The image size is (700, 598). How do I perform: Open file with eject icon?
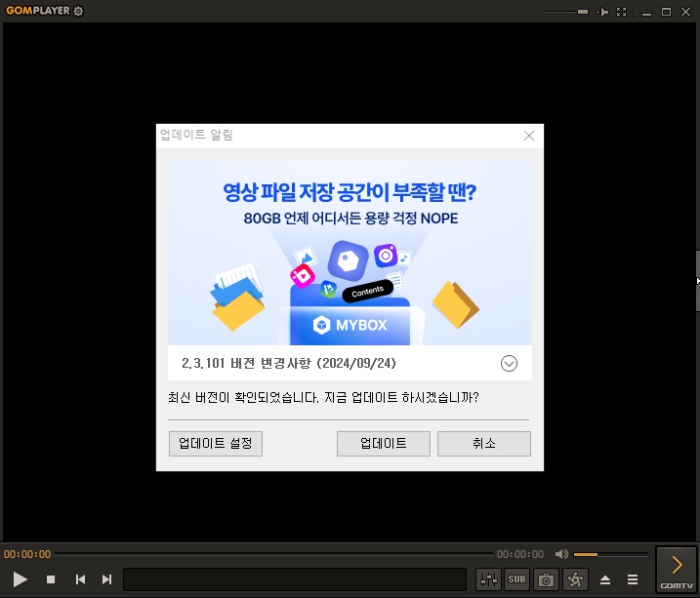[605, 579]
